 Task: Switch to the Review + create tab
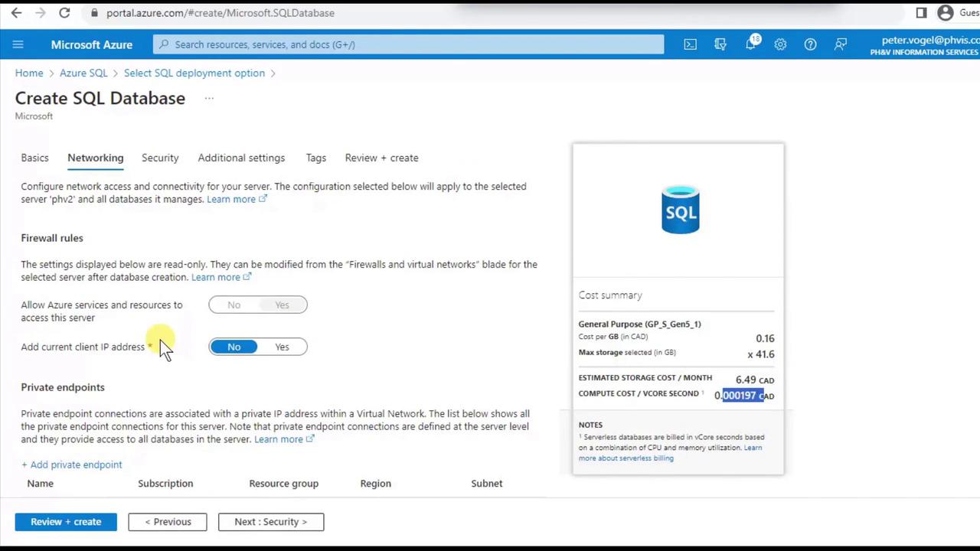381,158
